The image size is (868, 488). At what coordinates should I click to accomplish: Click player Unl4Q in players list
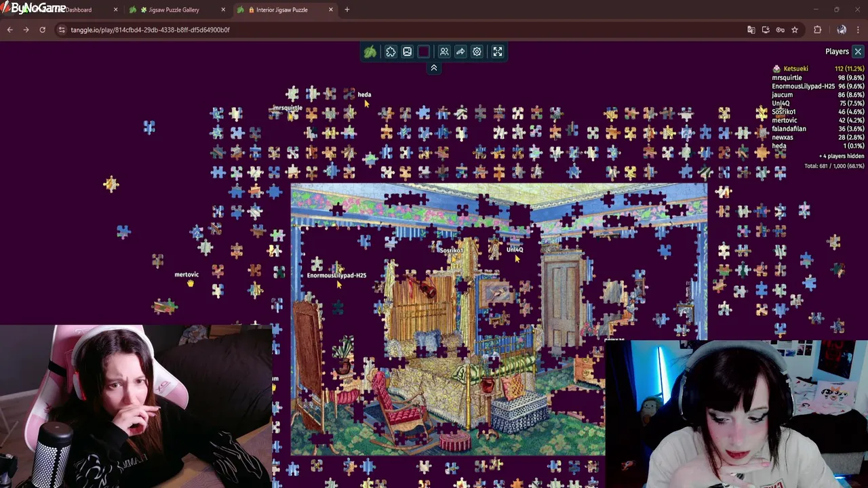tap(781, 103)
